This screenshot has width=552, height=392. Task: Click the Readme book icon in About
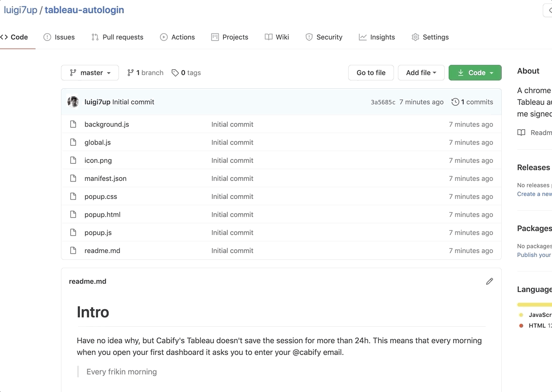521,132
